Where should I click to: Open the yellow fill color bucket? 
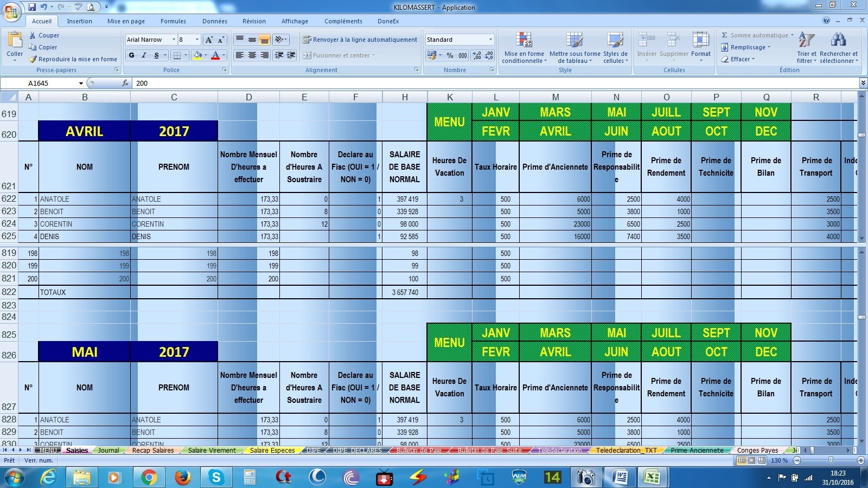click(x=197, y=55)
